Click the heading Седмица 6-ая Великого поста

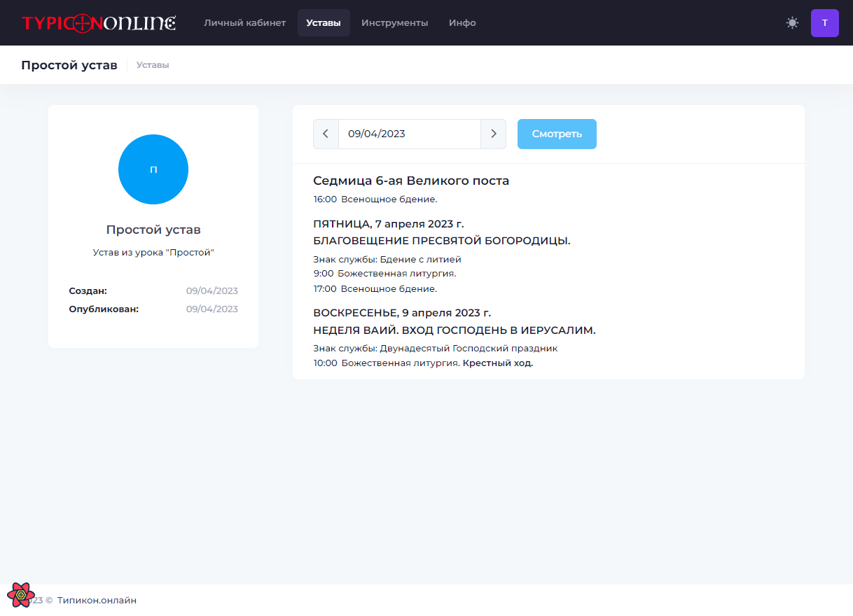pyautogui.click(x=411, y=181)
